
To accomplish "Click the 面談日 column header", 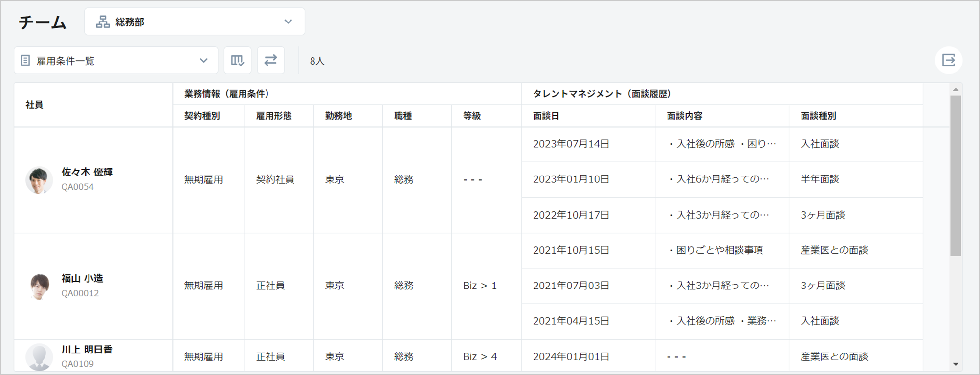I will coord(546,116).
